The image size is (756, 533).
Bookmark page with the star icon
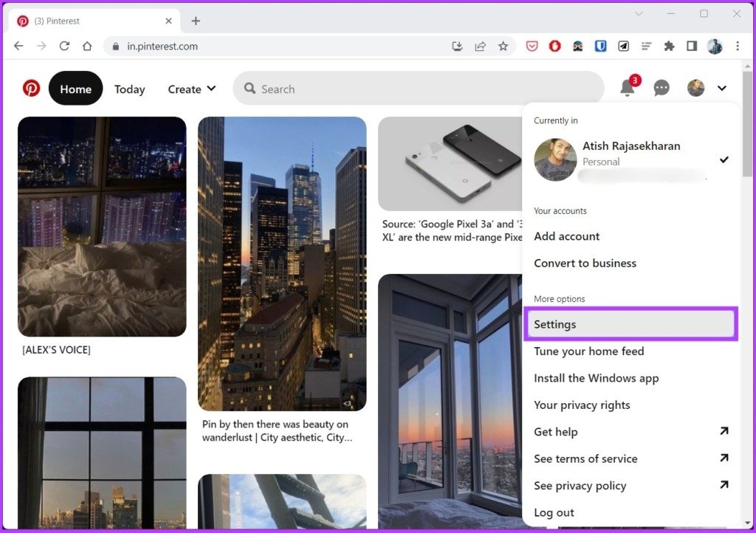pyautogui.click(x=503, y=47)
